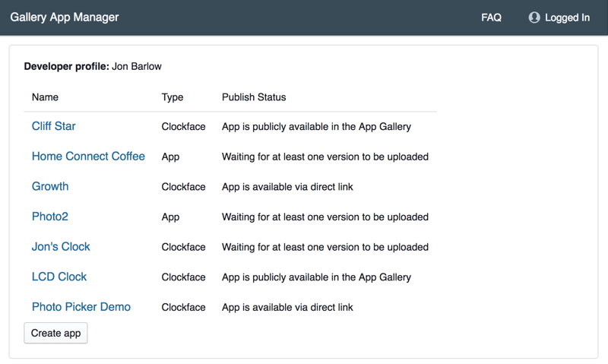Click Cliff Star's publicly available status text
This screenshot has width=608, height=364.
[316, 127]
